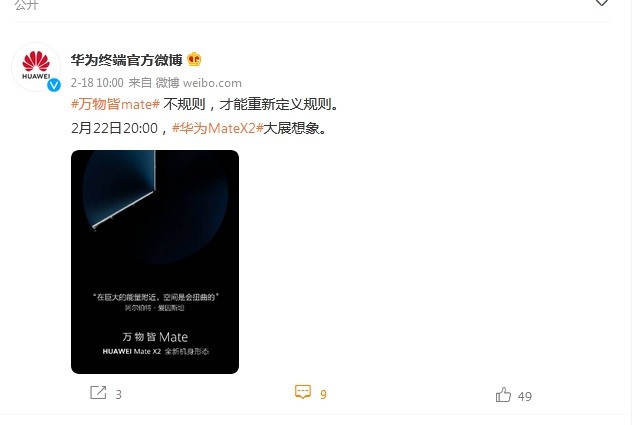Open the #华为MateX2# hashtag topic
The width and height of the screenshot is (632, 425).
[x=218, y=128]
